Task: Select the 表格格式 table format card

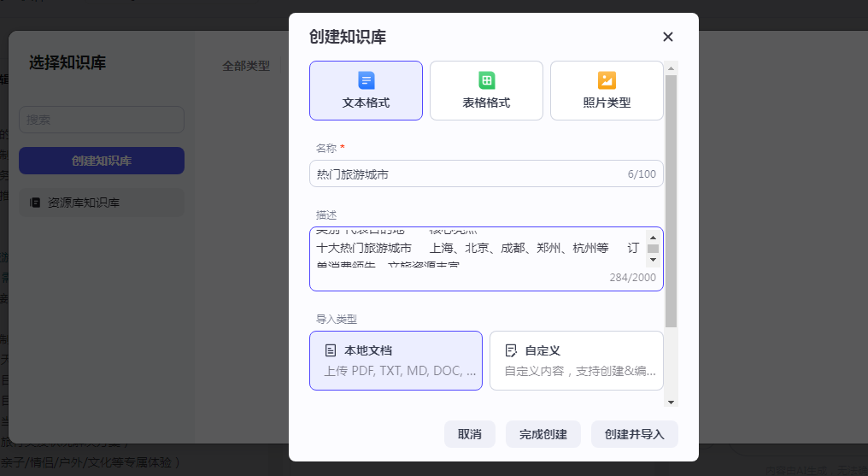Action: coord(486,91)
